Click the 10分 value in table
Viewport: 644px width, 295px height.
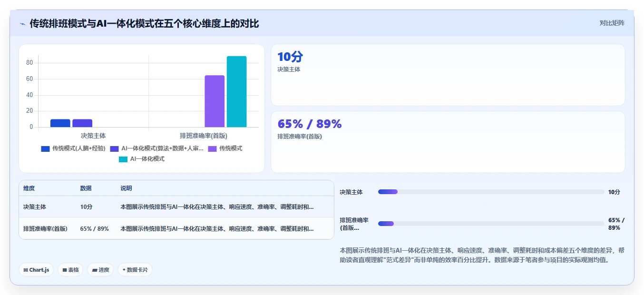tap(87, 207)
